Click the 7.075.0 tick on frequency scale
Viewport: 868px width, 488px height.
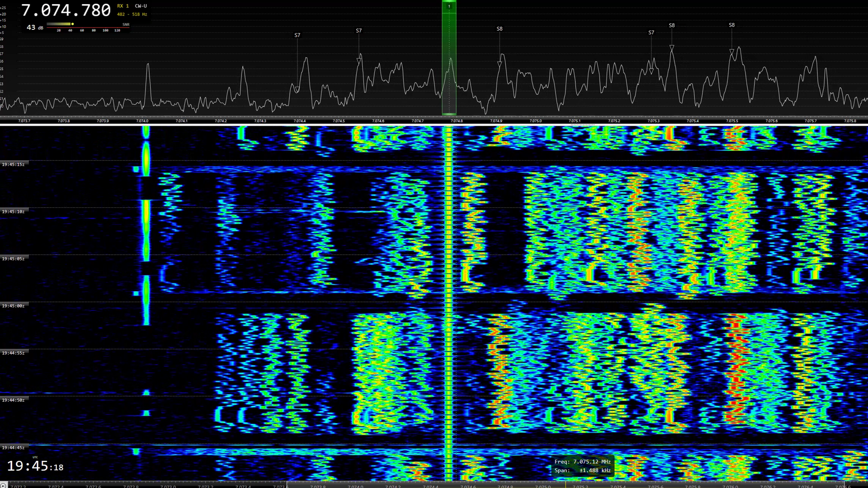tap(535, 121)
